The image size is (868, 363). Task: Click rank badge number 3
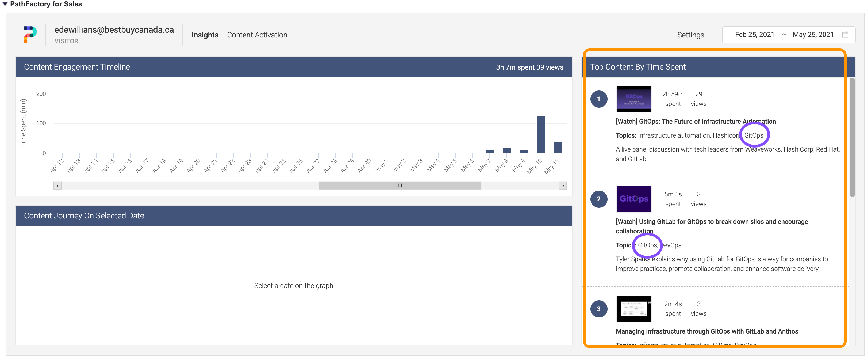(598, 309)
